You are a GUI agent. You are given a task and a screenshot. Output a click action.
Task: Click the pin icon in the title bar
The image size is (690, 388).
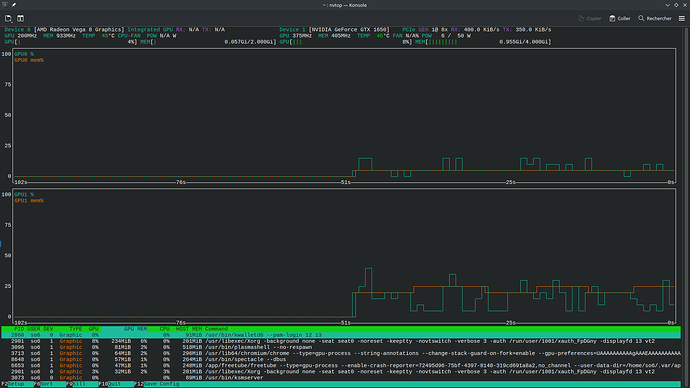coord(14,5)
